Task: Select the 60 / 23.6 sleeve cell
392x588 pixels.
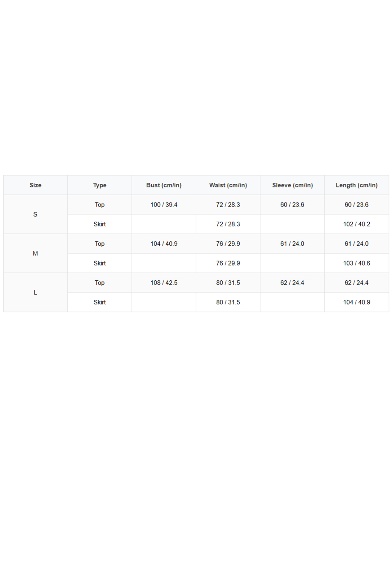Action: [x=292, y=205]
